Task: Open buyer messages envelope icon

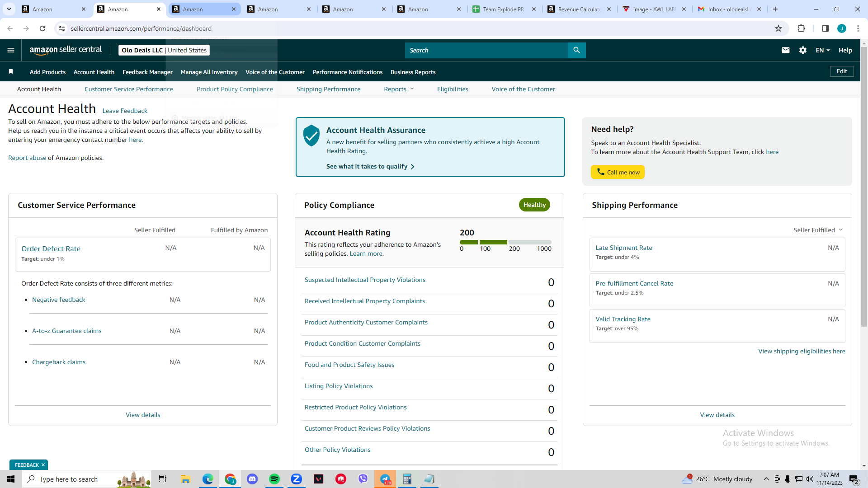Action: click(786, 50)
